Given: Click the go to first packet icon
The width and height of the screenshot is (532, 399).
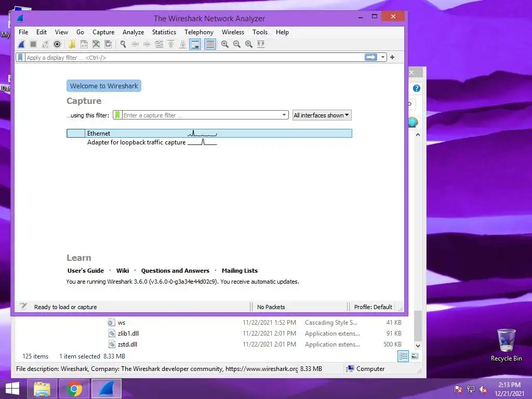Looking at the screenshot, I should (x=171, y=44).
